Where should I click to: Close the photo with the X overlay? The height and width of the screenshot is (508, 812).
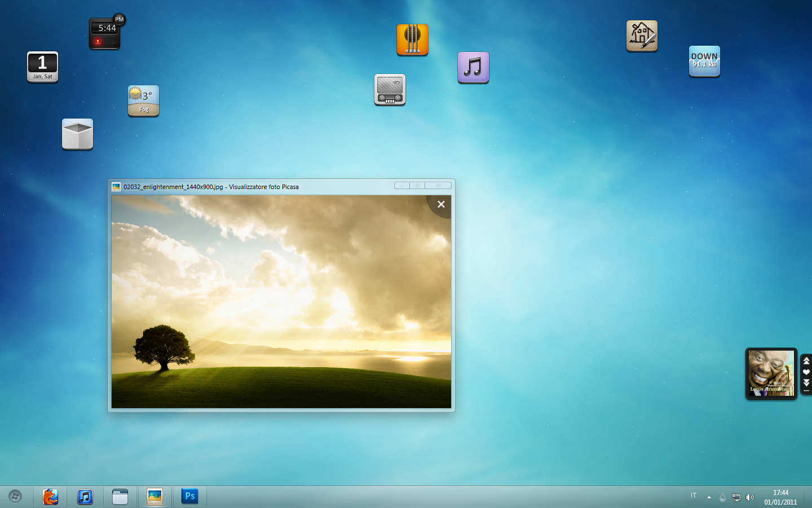point(441,204)
